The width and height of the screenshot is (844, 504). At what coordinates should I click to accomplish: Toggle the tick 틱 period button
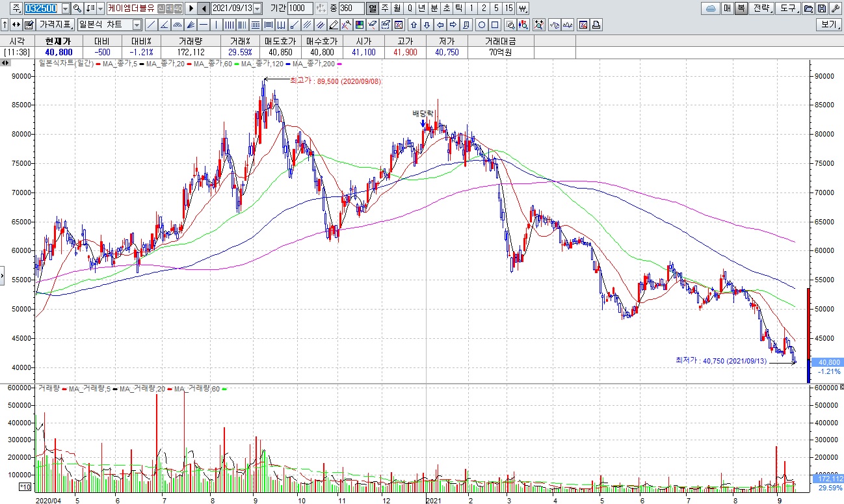tap(458, 8)
